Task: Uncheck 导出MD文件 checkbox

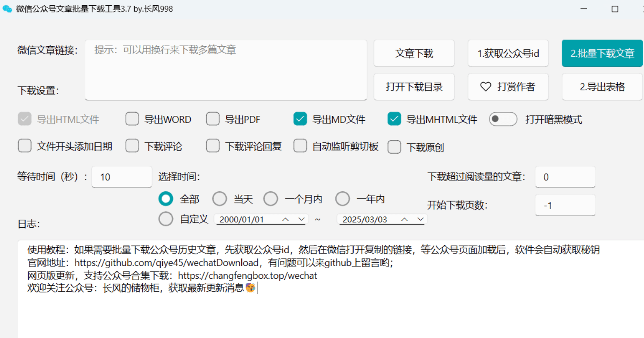Action: pos(300,119)
